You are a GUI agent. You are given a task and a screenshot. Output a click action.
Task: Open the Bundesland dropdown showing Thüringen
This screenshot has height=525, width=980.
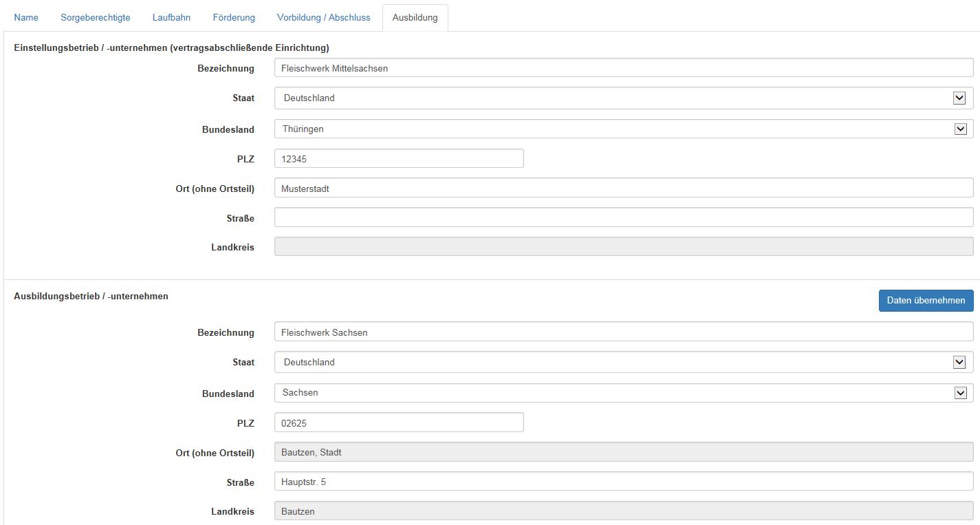tap(623, 129)
